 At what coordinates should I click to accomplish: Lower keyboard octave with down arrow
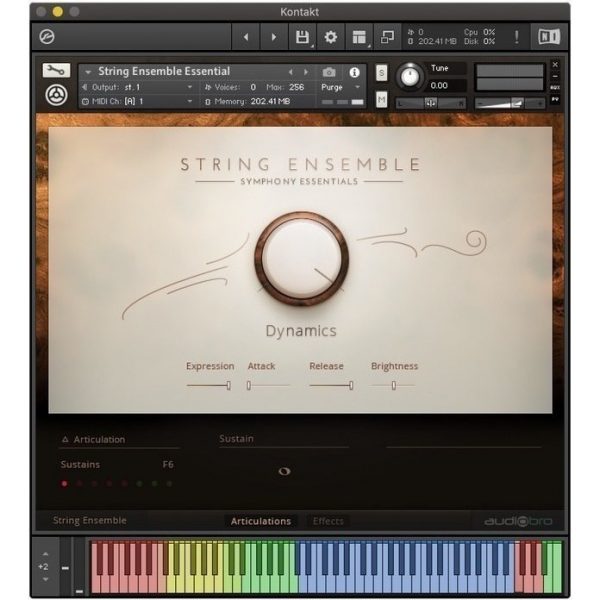click(x=46, y=580)
